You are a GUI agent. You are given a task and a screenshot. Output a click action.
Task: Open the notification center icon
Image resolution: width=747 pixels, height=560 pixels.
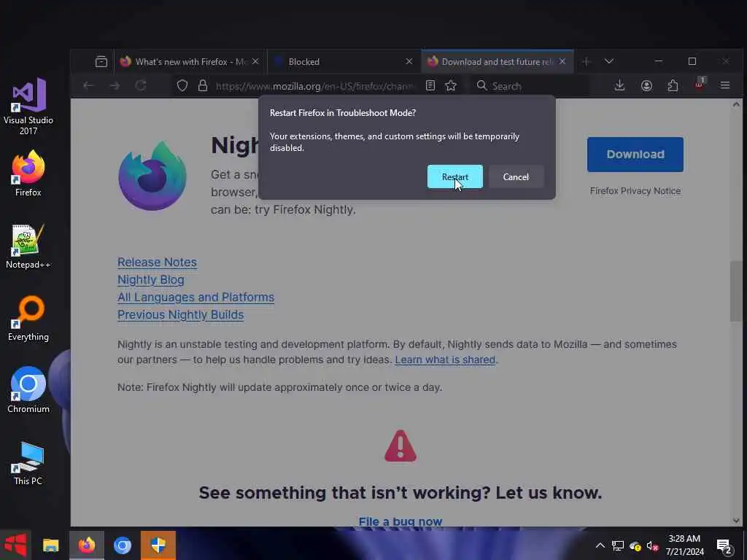[x=724, y=546]
